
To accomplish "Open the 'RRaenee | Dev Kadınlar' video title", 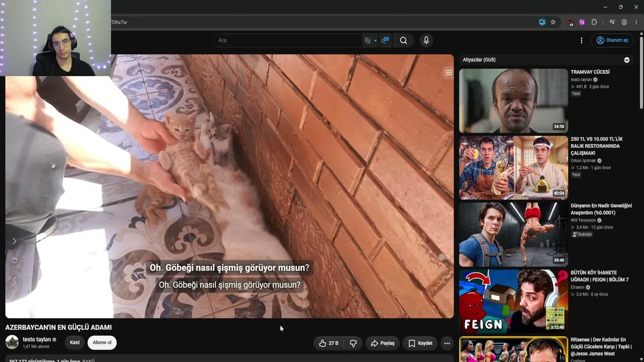I will (601, 346).
